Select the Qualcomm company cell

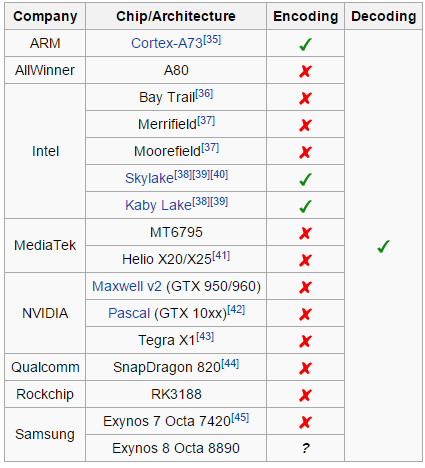coord(45,367)
